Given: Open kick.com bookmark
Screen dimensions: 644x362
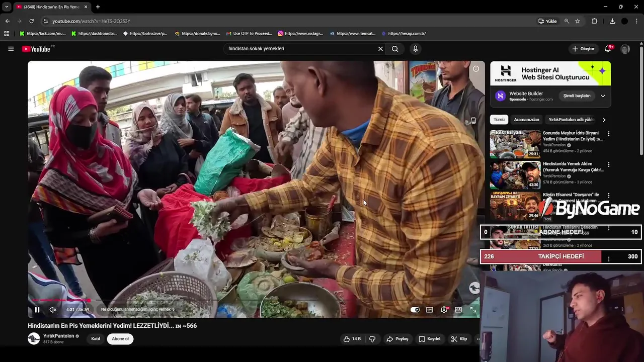Looking at the screenshot, I should pos(42,34).
